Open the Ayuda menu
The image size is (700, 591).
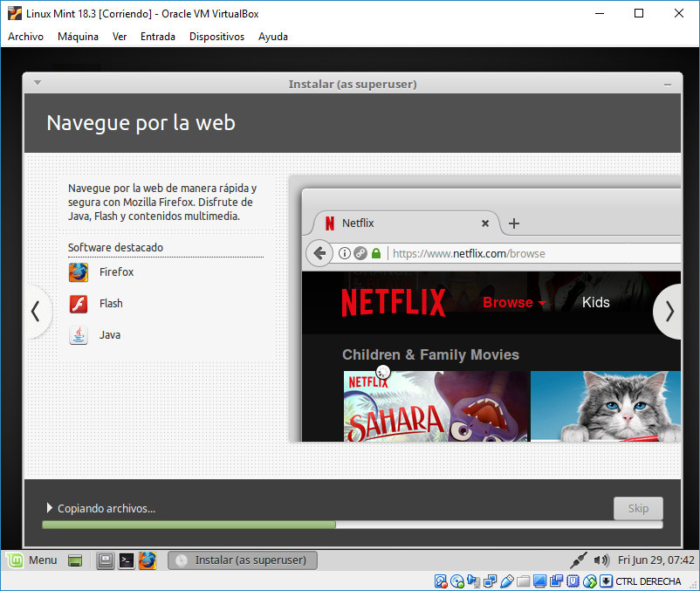click(273, 37)
